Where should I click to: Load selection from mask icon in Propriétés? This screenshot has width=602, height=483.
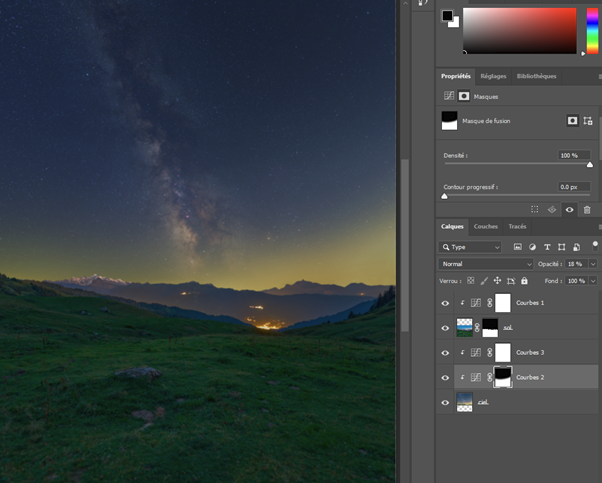click(534, 210)
